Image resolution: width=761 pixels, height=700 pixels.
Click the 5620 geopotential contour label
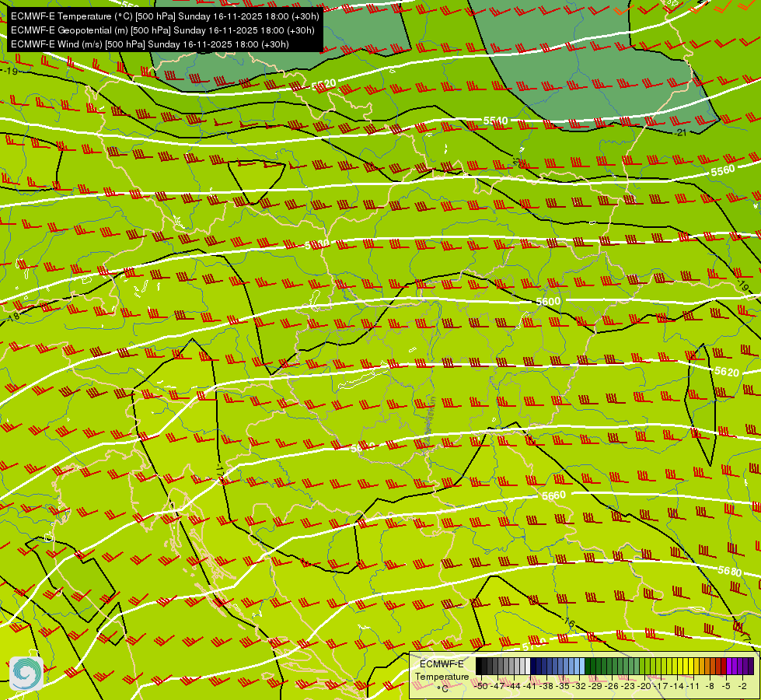click(x=727, y=372)
